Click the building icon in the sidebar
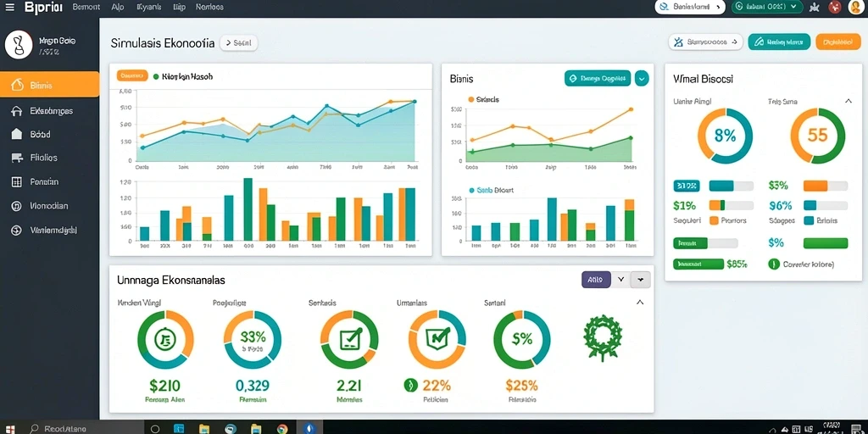This screenshot has height=434, width=868. pyautogui.click(x=17, y=134)
